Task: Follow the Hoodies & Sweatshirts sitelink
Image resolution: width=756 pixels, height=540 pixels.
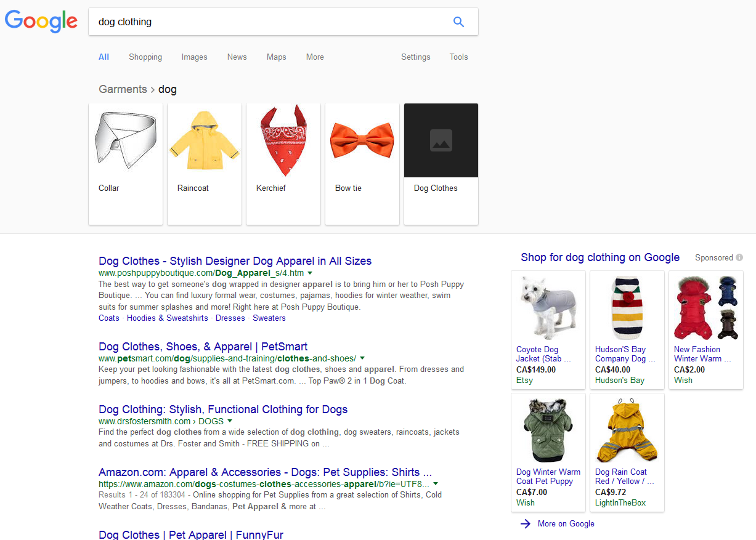Action: [x=167, y=318]
